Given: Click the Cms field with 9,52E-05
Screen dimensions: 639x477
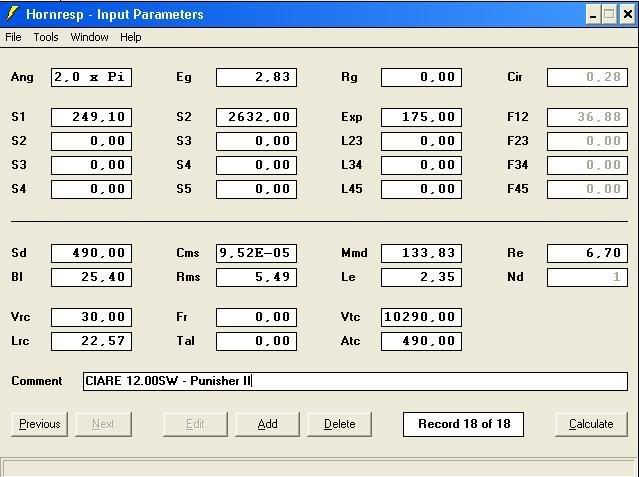Looking at the screenshot, I should click(256, 253).
